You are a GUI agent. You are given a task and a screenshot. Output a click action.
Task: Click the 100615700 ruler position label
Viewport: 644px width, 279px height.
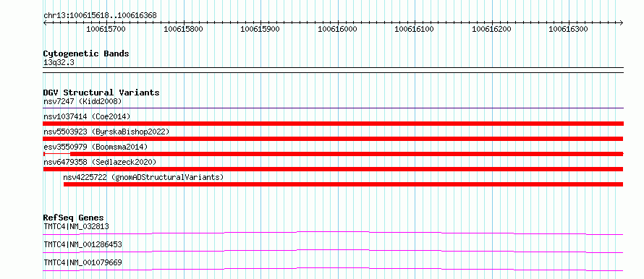pos(106,29)
